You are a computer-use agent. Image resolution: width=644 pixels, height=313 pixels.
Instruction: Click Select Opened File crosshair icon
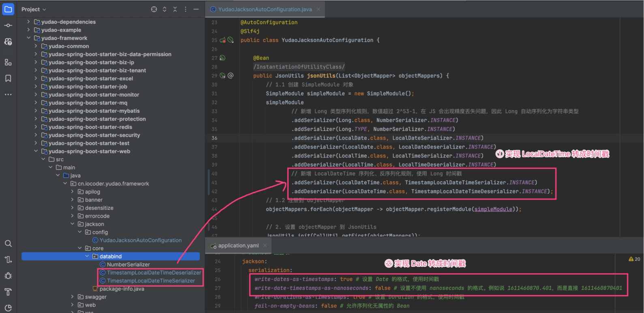(x=154, y=9)
